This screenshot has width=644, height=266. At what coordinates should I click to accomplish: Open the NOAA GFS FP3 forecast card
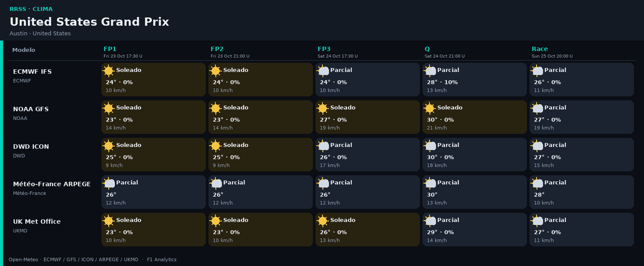pos(368,117)
